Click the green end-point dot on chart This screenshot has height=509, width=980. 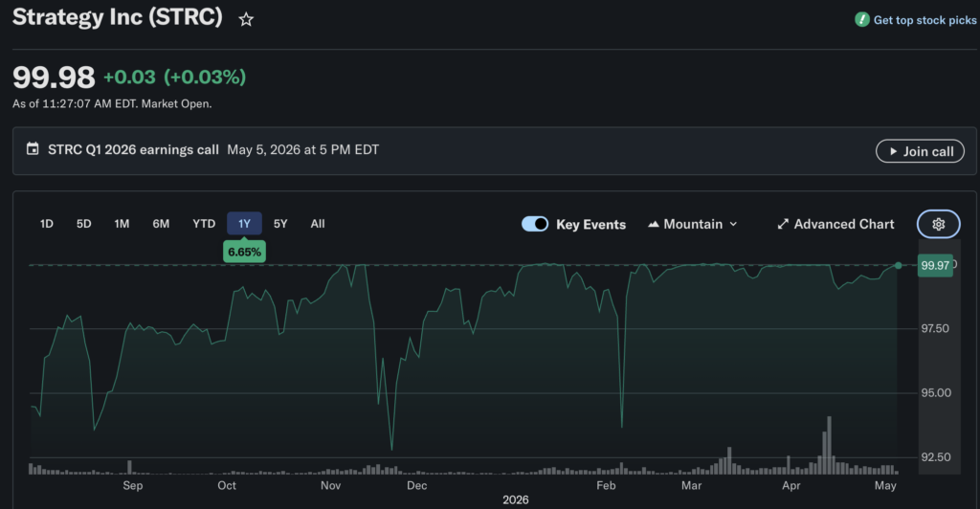click(898, 265)
